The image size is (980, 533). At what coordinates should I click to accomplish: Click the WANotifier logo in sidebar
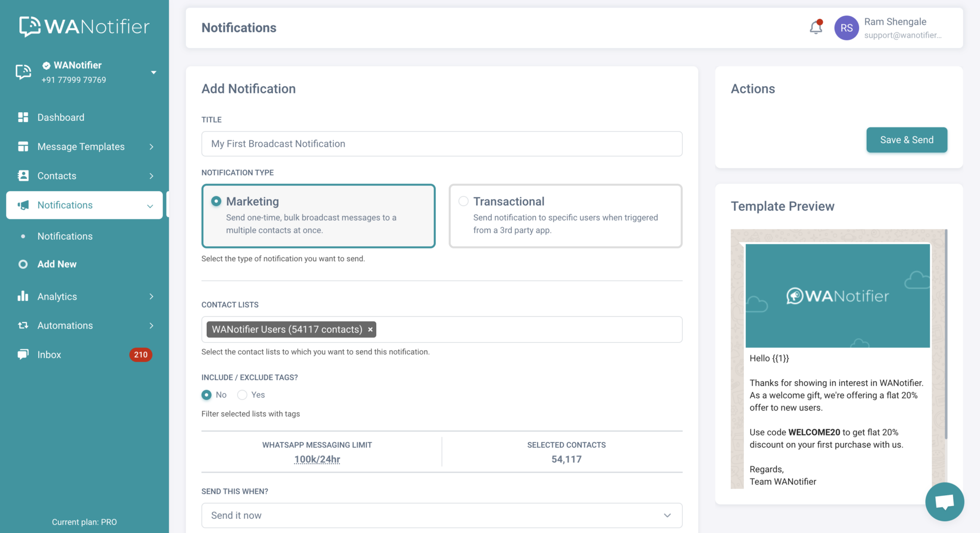click(84, 27)
